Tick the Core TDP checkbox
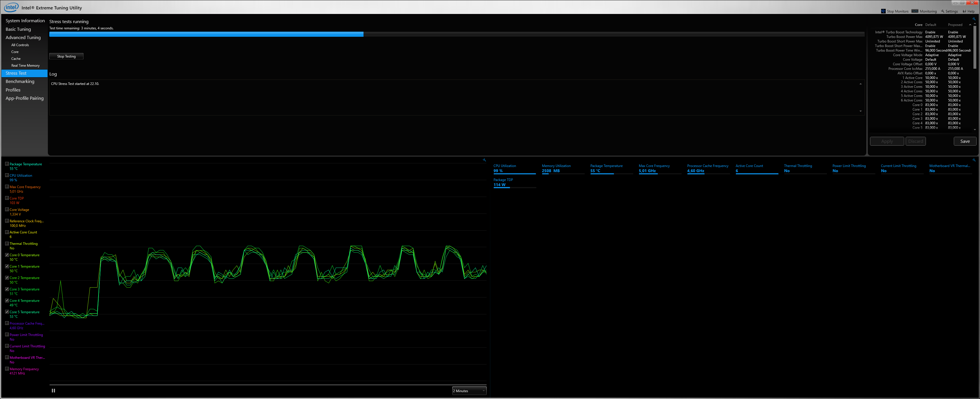 point(7,198)
